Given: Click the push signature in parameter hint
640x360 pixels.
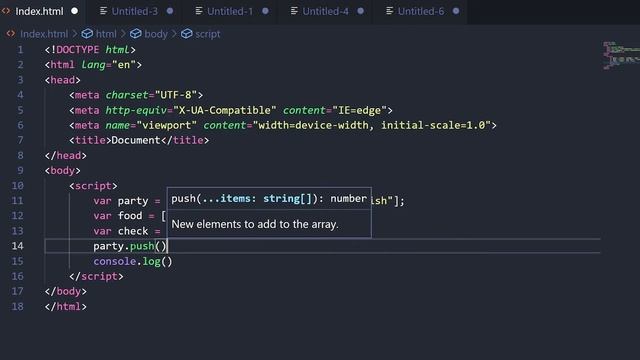Looking at the screenshot, I should (269, 199).
